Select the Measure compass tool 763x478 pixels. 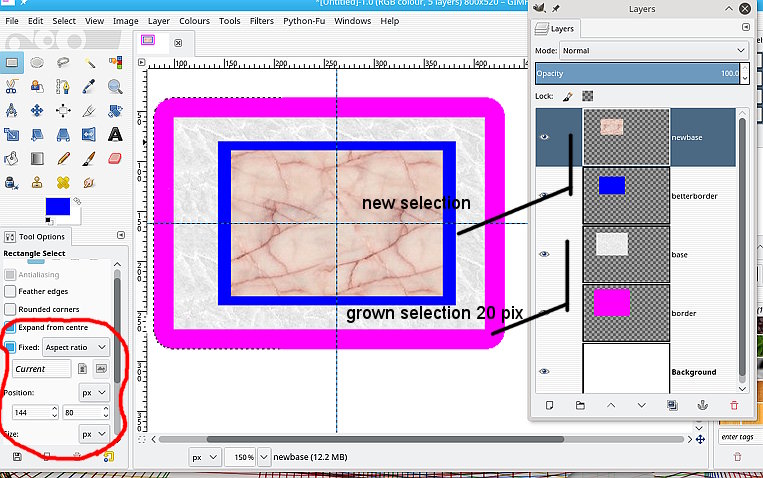pyautogui.click(x=12, y=110)
